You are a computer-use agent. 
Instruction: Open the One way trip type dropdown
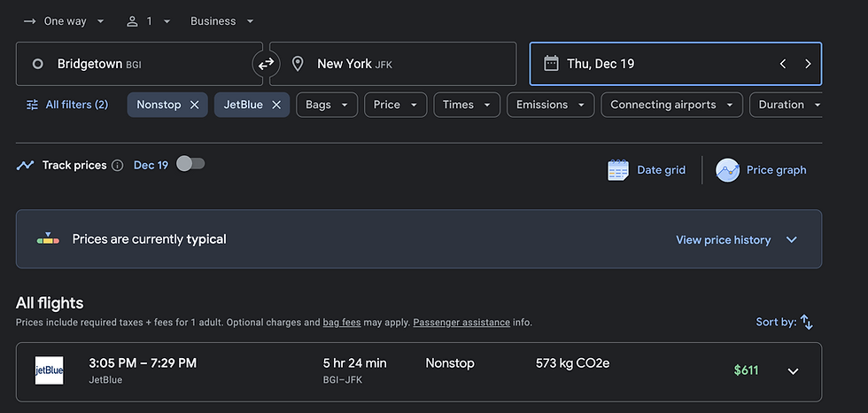(64, 21)
